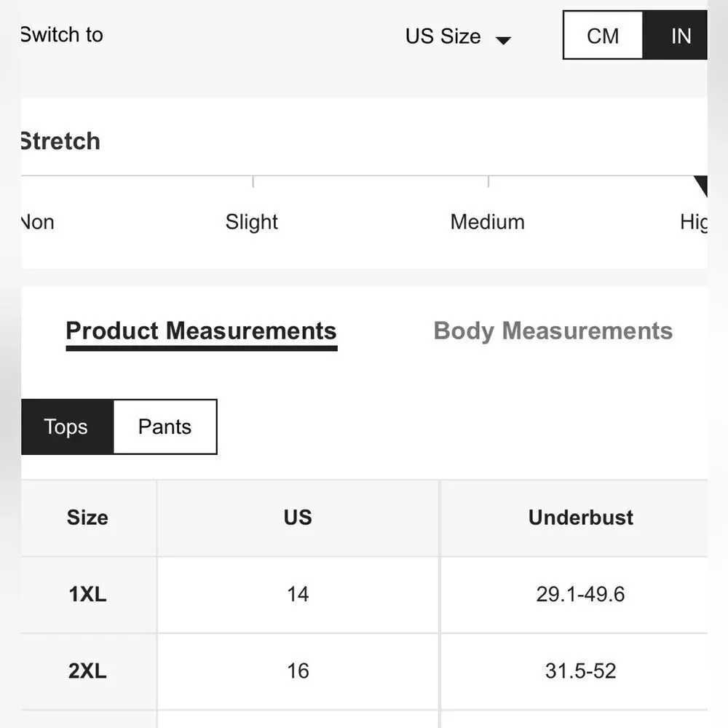
Task: Toggle to Pants measurements
Action: pos(165,427)
